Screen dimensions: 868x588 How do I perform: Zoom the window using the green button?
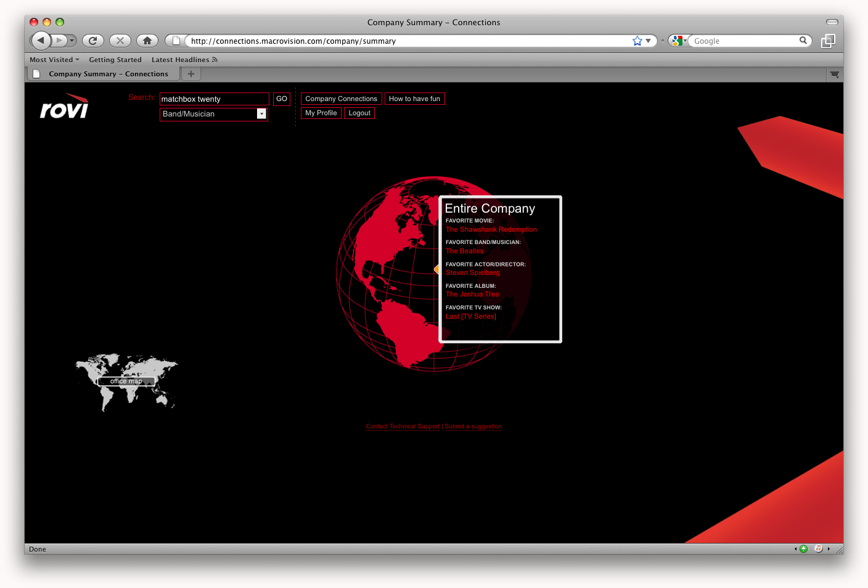coord(60,22)
